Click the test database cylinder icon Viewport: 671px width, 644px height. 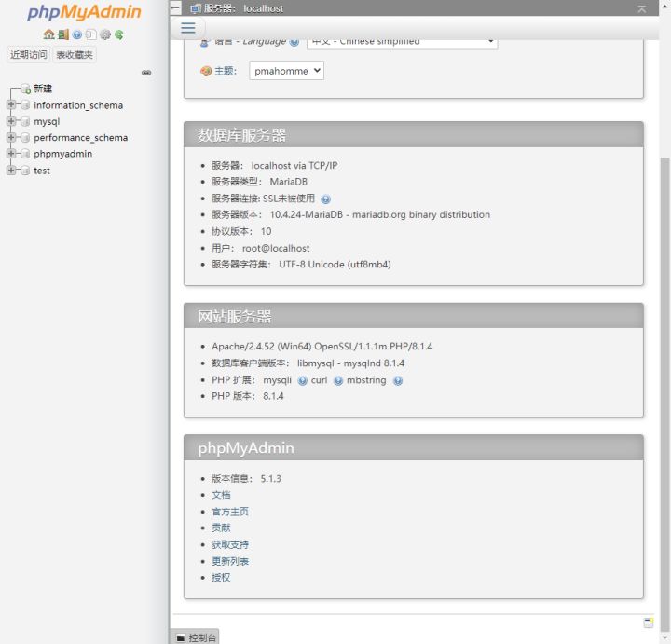[x=25, y=171]
